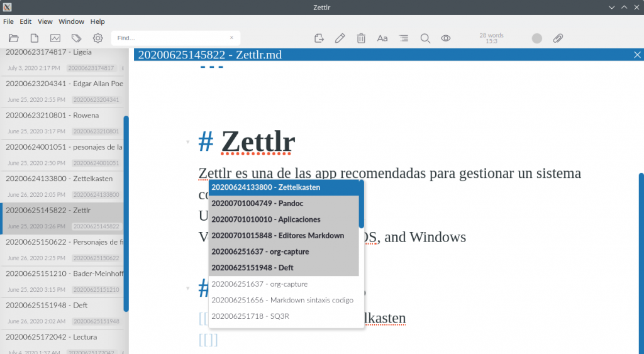Close the Zettlr.md document tab
644x354 pixels.
pos(637,55)
